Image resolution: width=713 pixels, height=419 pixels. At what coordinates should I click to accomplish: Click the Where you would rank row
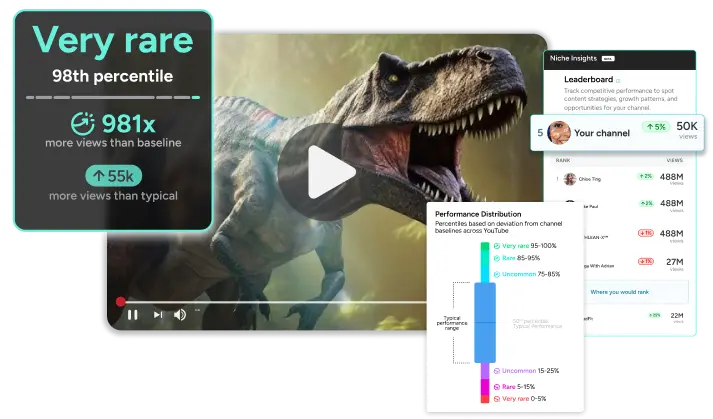[x=619, y=291]
